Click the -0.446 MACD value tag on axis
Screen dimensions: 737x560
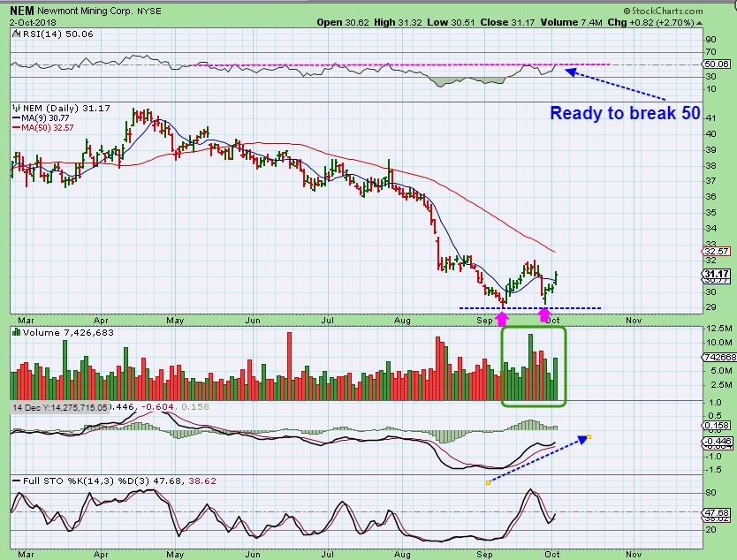click(717, 441)
